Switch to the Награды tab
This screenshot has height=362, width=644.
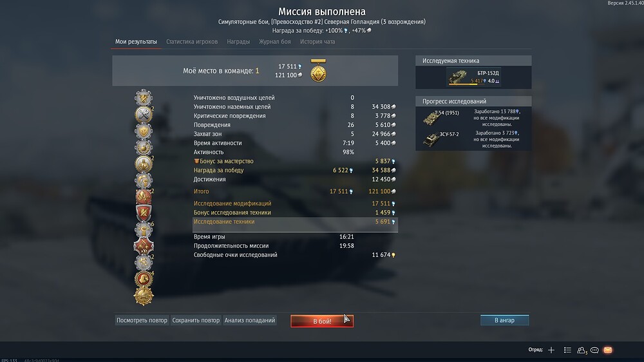[x=238, y=41]
